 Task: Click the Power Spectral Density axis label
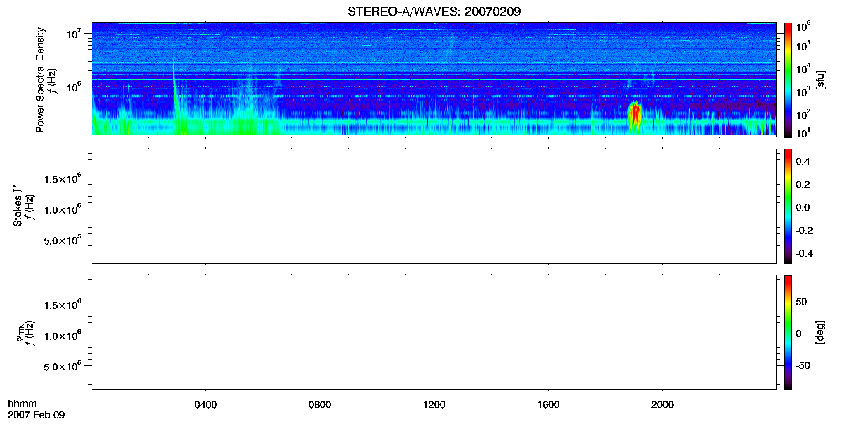coord(40,80)
